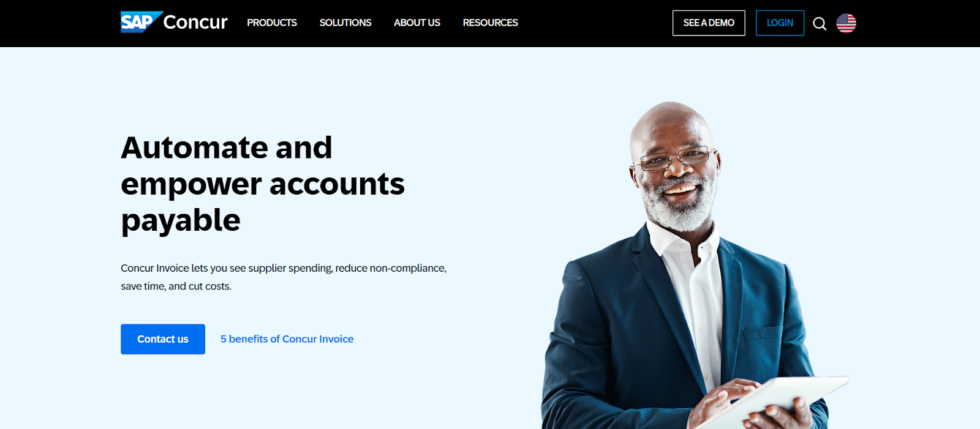Click the Concur Invoice description paragraph

(x=284, y=277)
